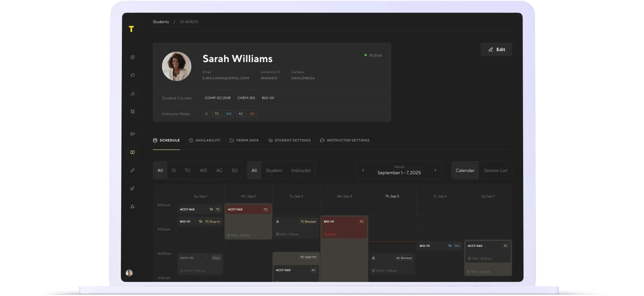Click the green TC instructor role badge
Viewport: 644px width, 296px height.
pyautogui.click(x=217, y=114)
